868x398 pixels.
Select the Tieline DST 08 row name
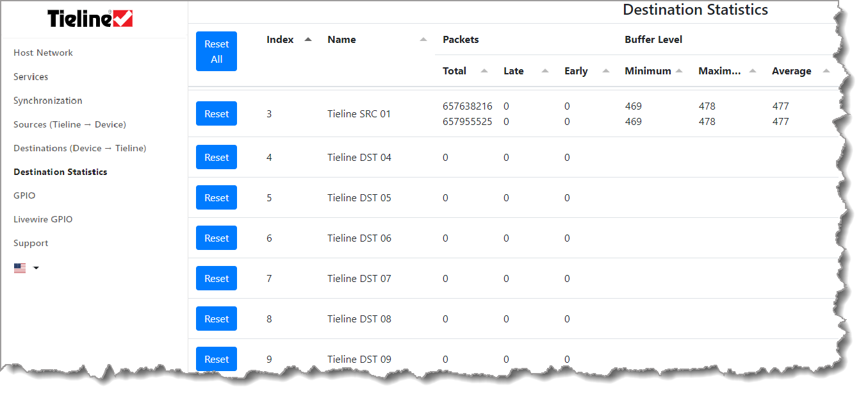point(359,319)
